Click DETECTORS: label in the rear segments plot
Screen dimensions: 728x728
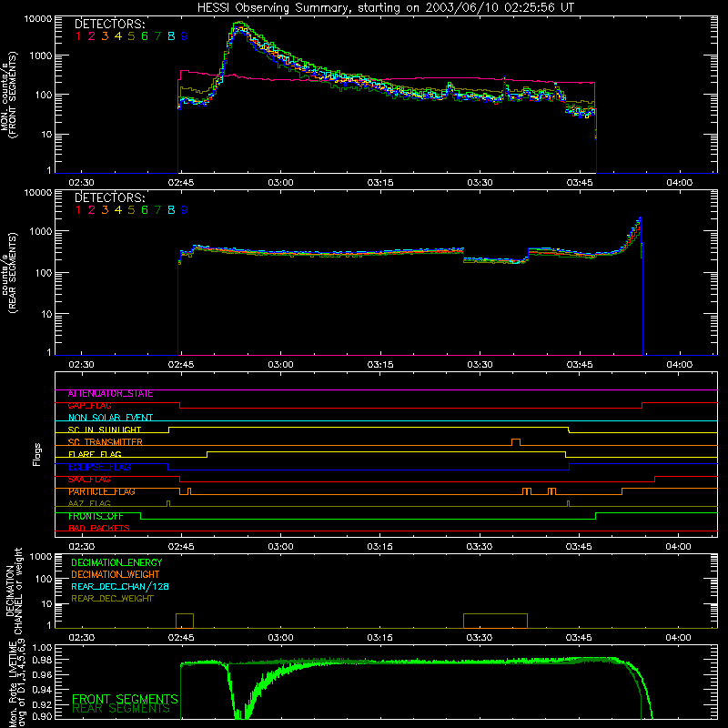(x=109, y=197)
